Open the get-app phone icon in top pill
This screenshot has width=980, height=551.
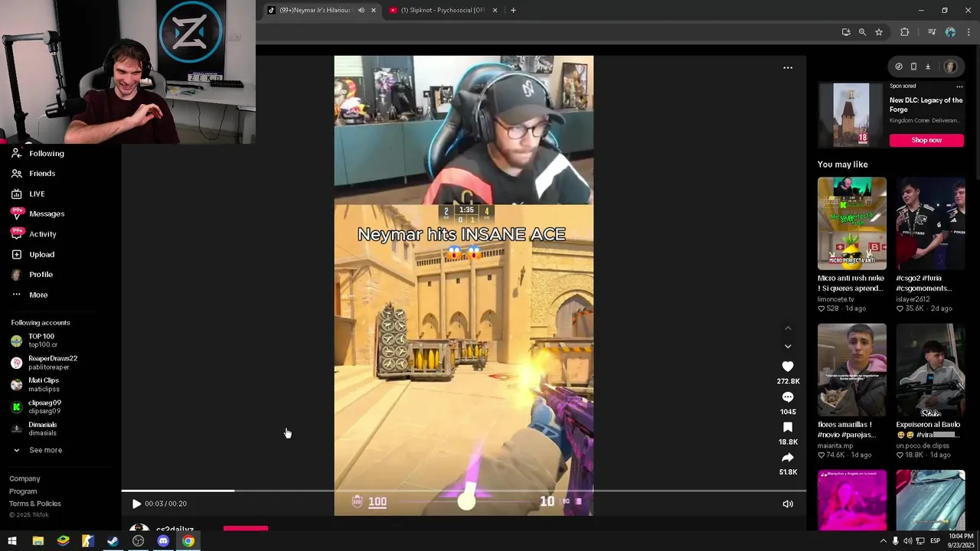(x=913, y=67)
